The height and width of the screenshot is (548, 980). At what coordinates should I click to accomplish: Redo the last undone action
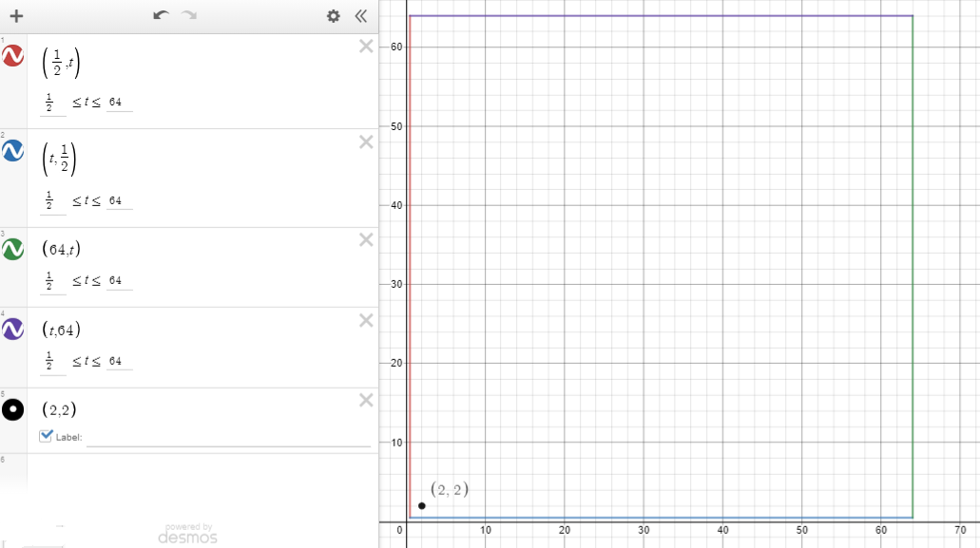[x=189, y=16]
